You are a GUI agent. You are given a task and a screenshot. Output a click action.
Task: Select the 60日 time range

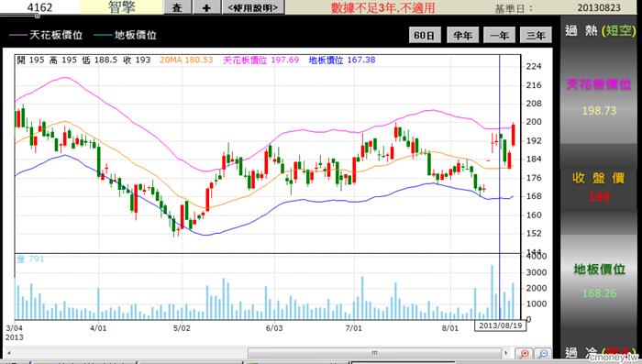pyautogui.click(x=425, y=35)
